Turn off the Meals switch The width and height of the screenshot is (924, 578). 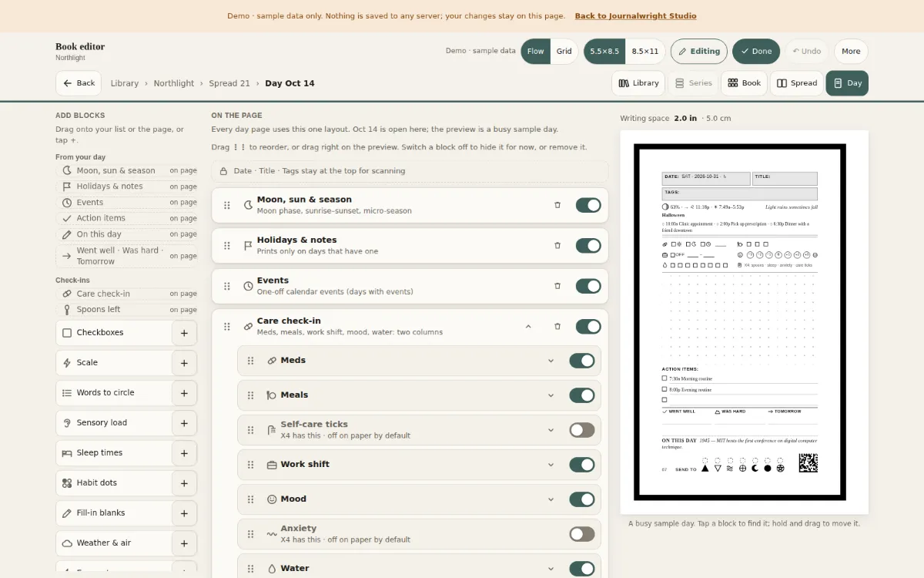[x=582, y=395]
